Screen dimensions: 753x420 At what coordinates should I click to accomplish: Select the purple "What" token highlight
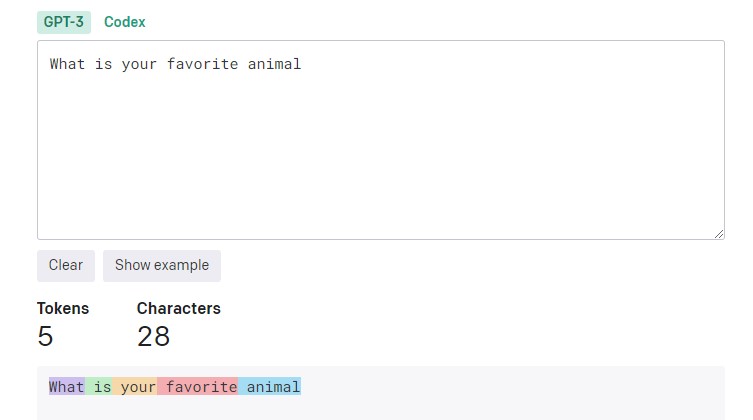[x=67, y=386]
